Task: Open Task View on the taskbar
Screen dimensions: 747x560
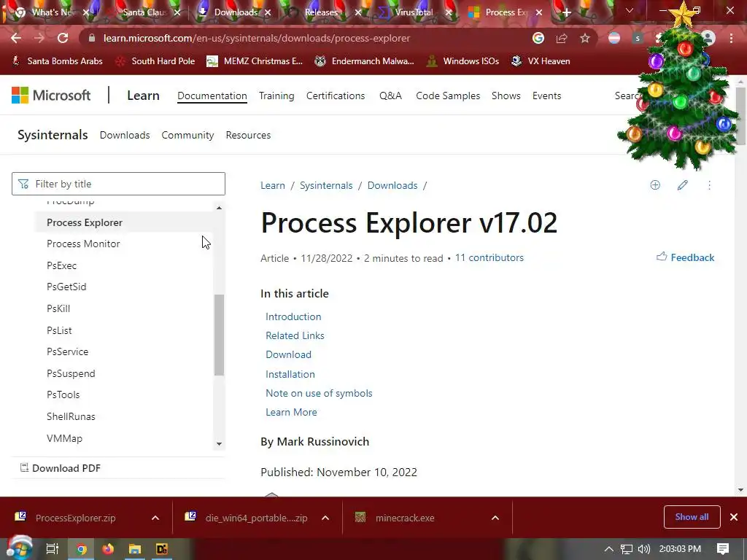Action: tap(53, 549)
